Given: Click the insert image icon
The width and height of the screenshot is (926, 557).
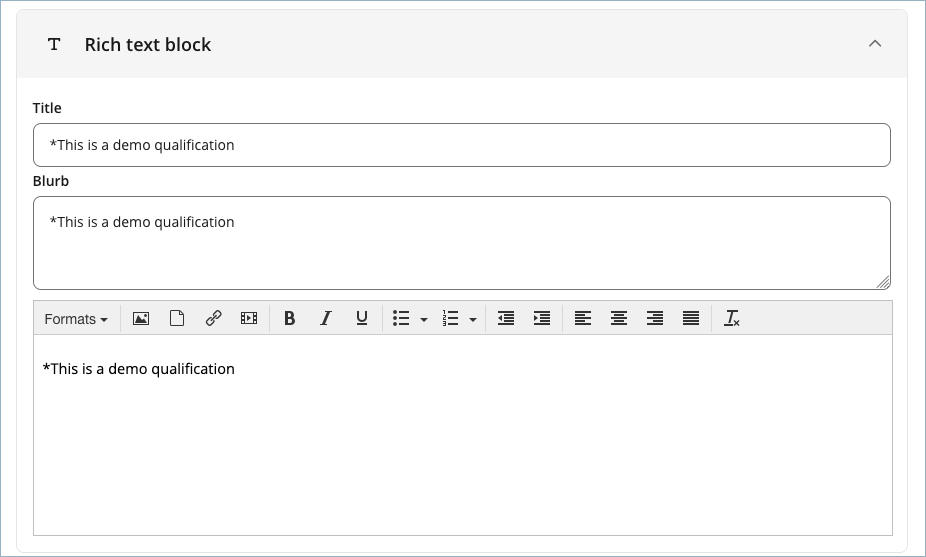Looking at the screenshot, I should click(141, 318).
